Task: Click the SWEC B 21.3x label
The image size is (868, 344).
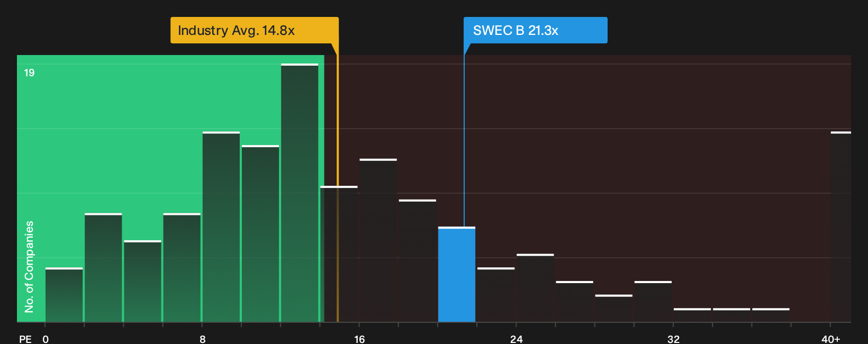Action: tap(536, 30)
